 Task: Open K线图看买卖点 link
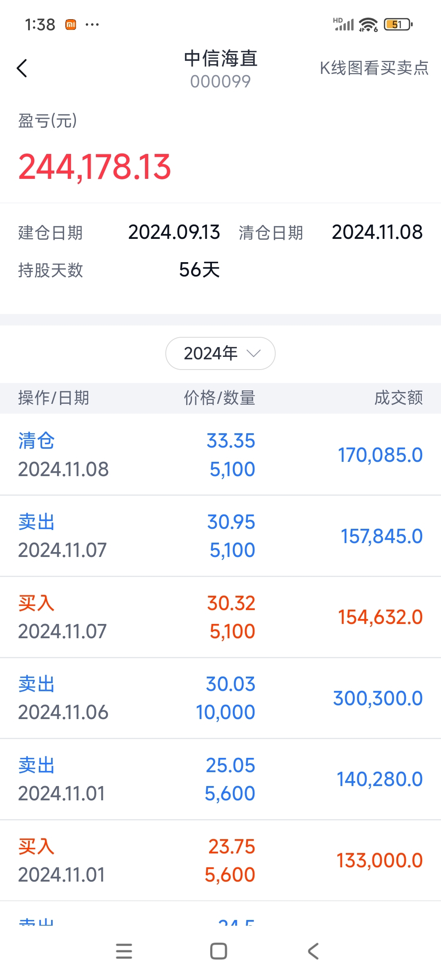tap(374, 68)
